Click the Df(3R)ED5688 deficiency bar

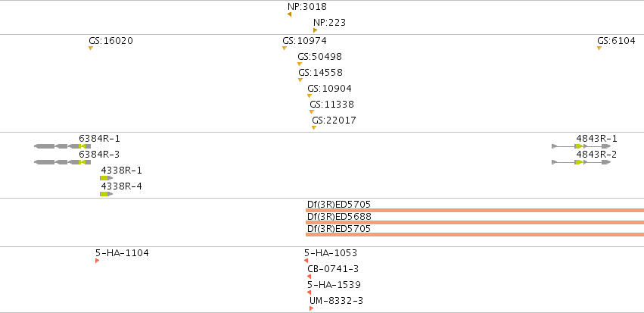[x=474, y=223]
